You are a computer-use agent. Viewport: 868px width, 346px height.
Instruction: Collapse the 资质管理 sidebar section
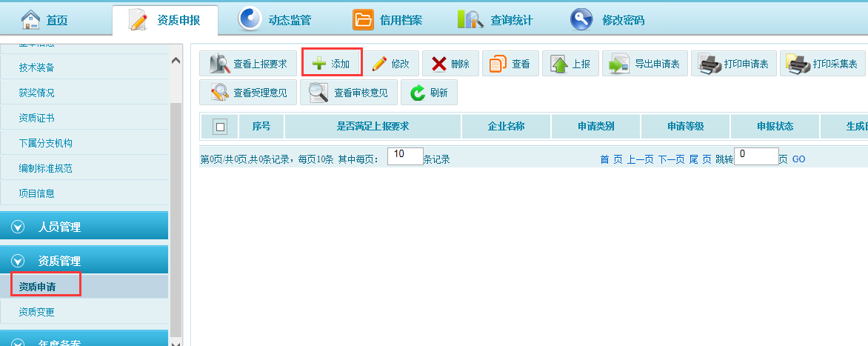[18, 261]
